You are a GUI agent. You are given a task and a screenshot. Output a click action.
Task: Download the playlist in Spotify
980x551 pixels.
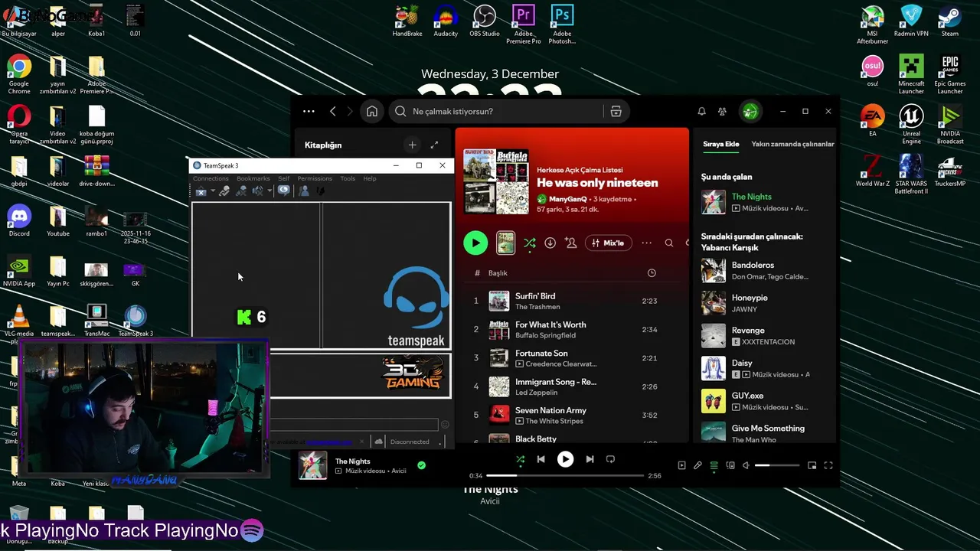point(550,243)
